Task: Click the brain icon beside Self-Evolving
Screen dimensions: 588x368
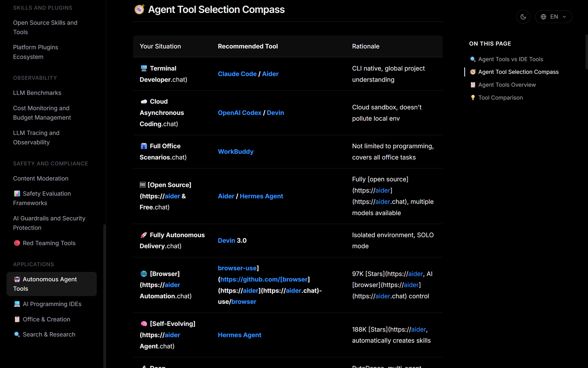Action: 144,324
